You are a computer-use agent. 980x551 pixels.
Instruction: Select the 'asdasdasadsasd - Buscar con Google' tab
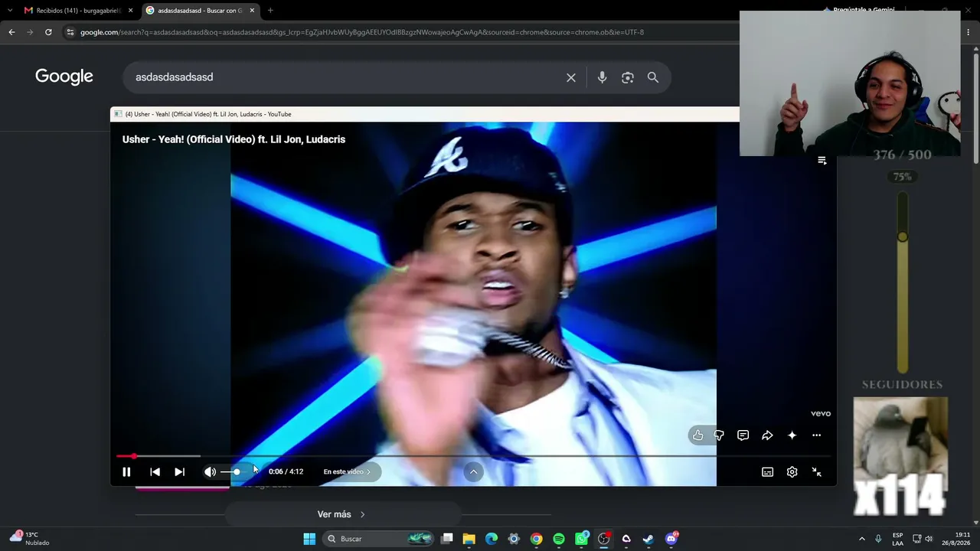(201, 11)
